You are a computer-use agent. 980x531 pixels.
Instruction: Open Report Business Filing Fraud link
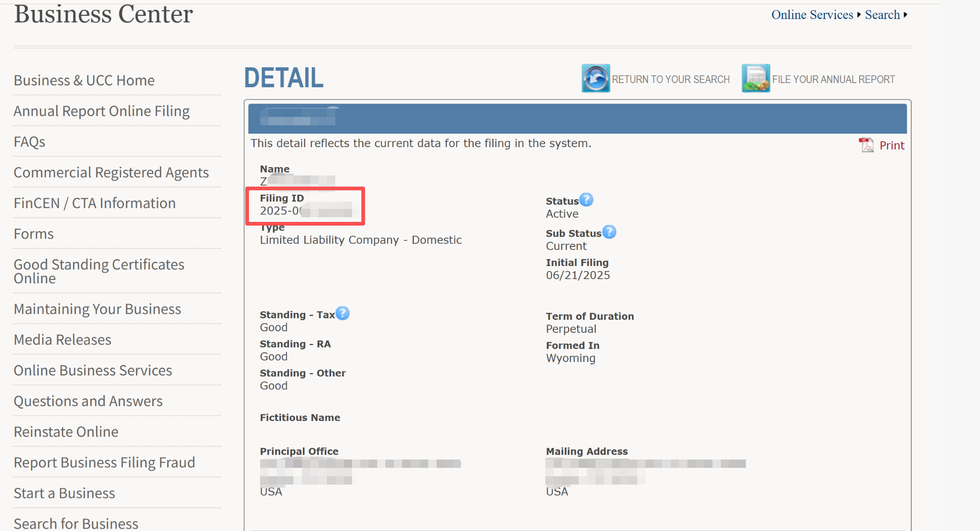pyautogui.click(x=105, y=462)
